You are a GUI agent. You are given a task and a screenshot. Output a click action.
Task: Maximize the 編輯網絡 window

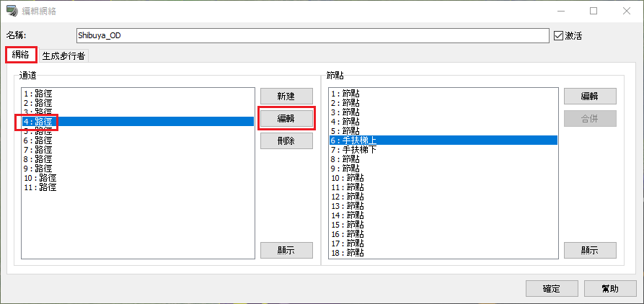tap(594, 11)
